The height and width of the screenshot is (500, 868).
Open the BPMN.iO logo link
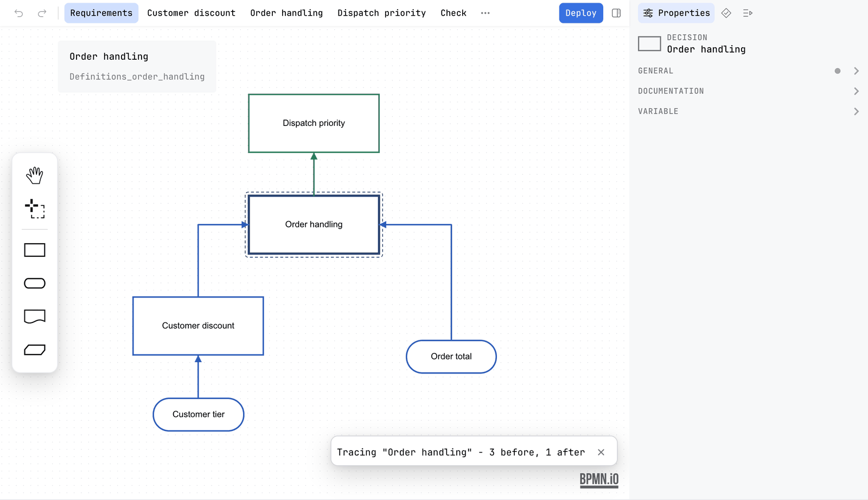point(599,480)
